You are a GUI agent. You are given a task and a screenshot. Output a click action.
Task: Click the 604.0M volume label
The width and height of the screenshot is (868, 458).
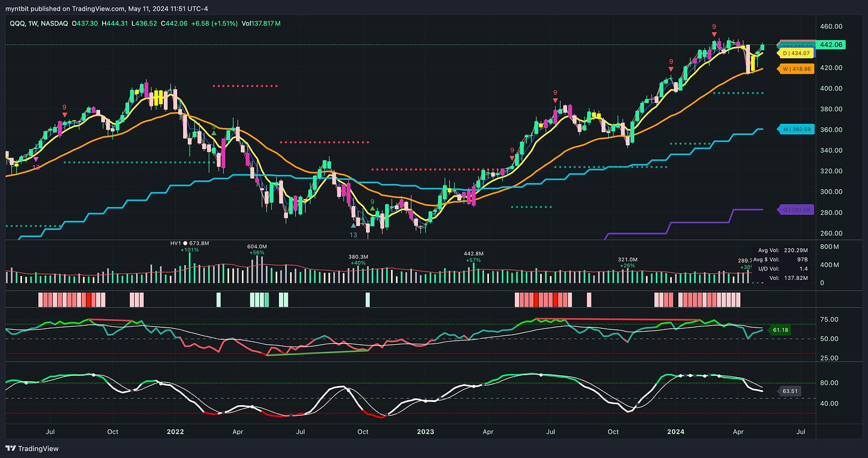(257, 246)
